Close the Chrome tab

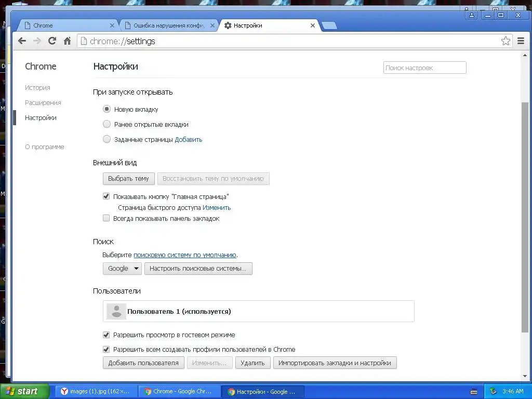pos(112,25)
